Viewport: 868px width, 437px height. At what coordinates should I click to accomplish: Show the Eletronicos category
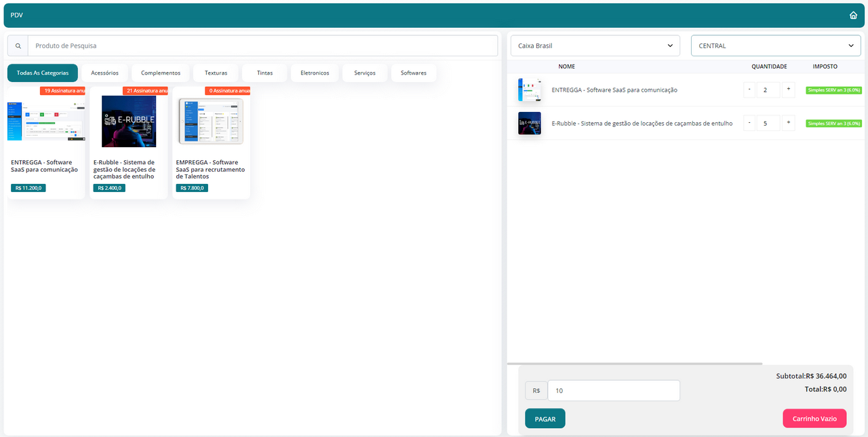click(x=315, y=73)
